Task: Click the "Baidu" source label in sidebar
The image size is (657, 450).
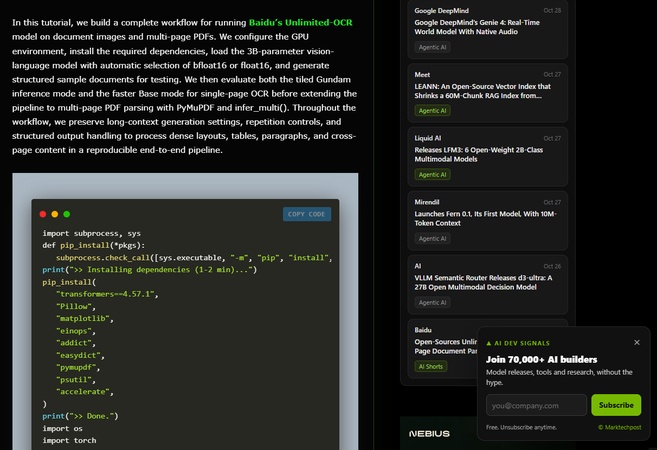Action: [x=423, y=330]
